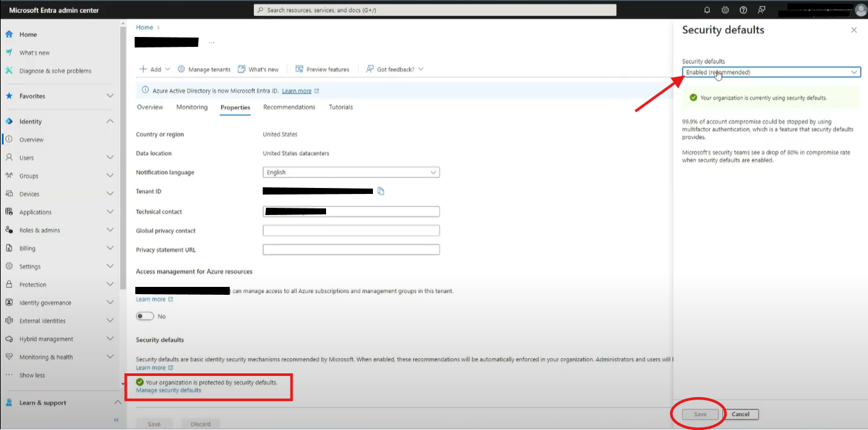The width and height of the screenshot is (868, 430).
Task: Open the Recommendations tab
Action: click(x=289, y=107)
